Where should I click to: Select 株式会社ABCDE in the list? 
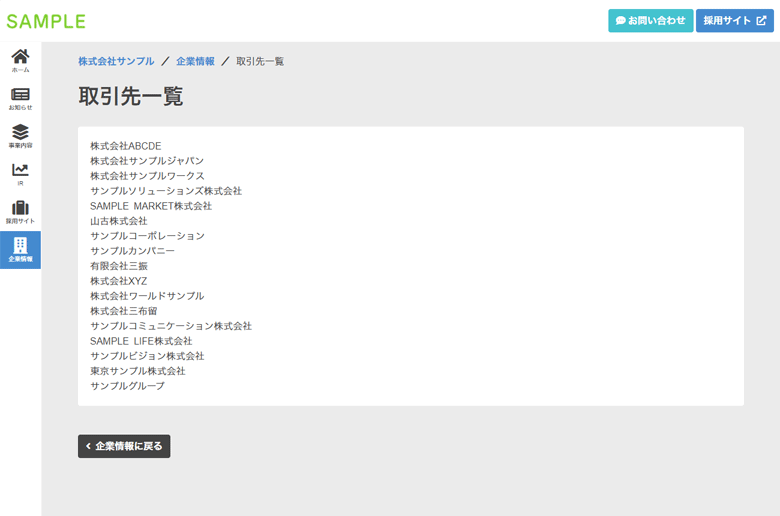point(126,146)
